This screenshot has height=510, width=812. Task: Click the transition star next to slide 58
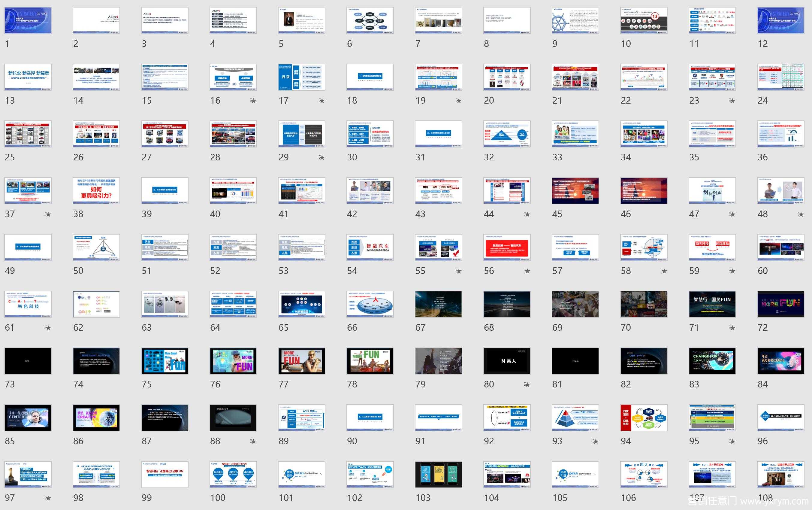click(663, 271)
